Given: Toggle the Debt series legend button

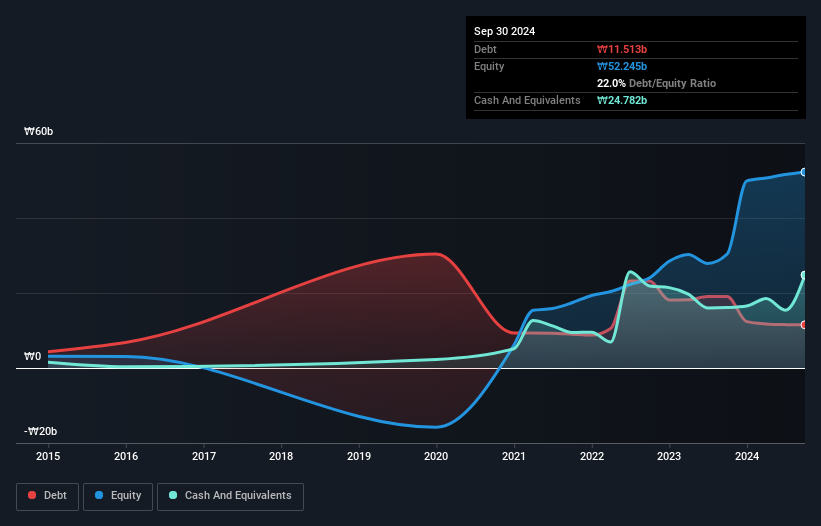Looking at the screenshot, I should coord(48,496).
